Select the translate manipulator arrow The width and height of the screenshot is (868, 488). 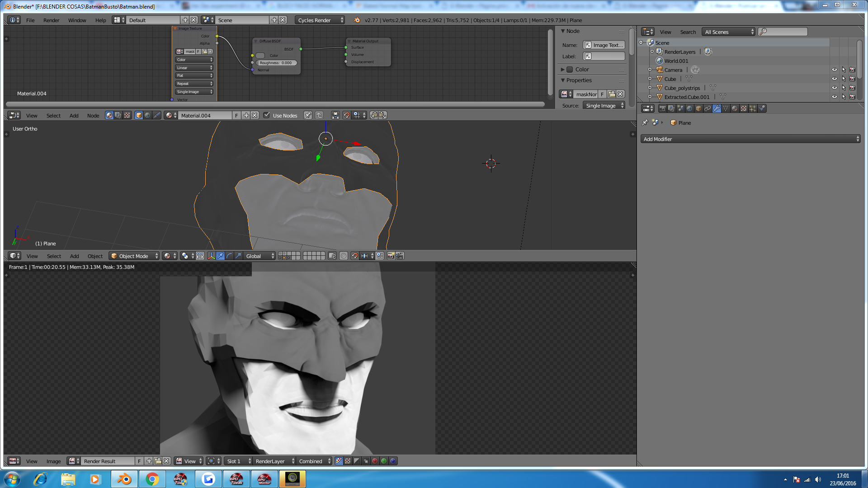point(220,256)
